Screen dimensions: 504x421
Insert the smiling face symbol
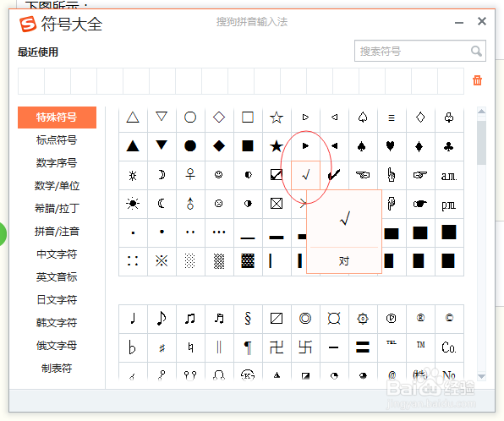pos(219,175)
